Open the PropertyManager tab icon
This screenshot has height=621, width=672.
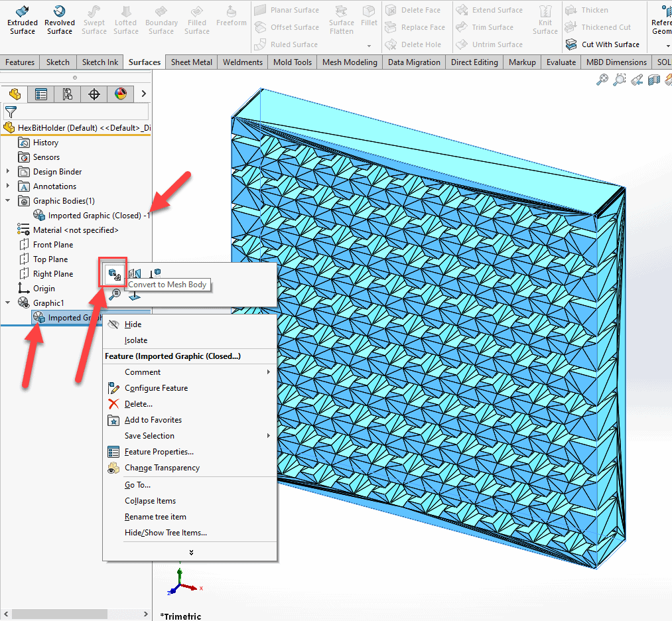41,94
